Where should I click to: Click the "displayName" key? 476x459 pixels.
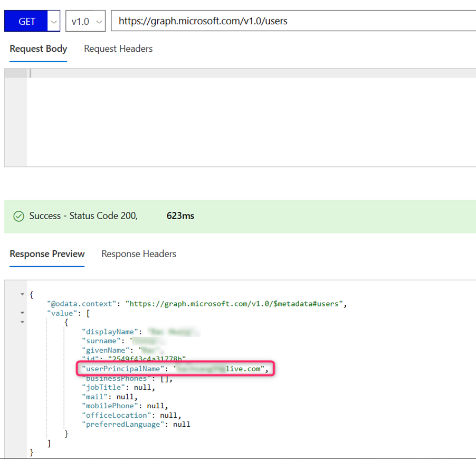[x=110, y=332]
